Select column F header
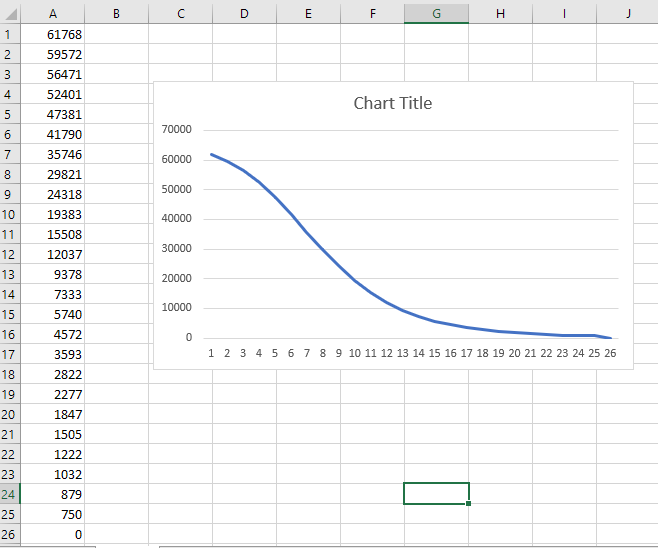Viewport: 658px width, 548px height. click(372, 14)
